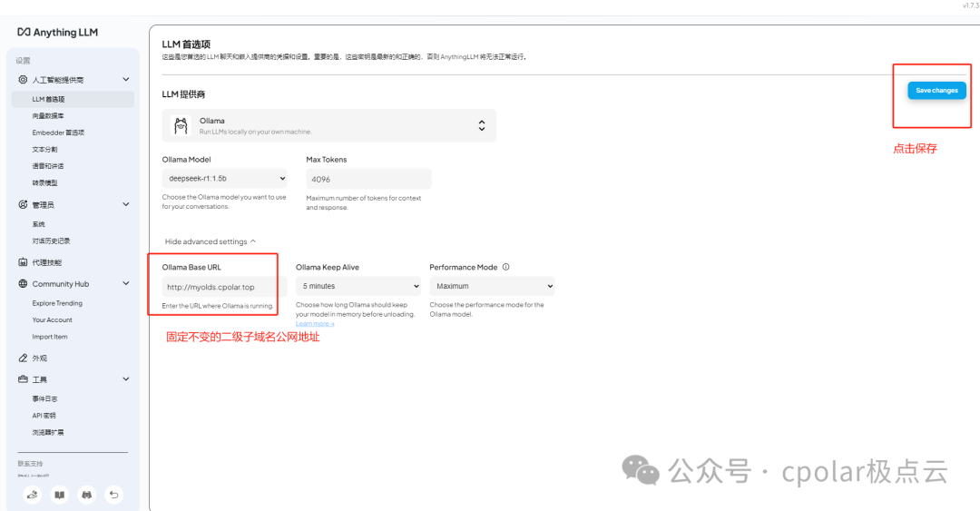
Task: Click the Max Tokens field 4096
Action: [x=368, y=179]
